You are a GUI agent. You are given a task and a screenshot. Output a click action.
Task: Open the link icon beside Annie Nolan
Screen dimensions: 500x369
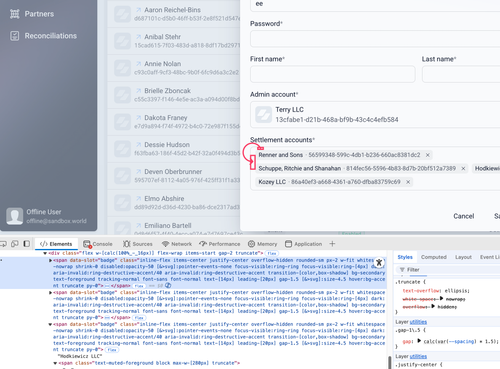tap(138, 64)
